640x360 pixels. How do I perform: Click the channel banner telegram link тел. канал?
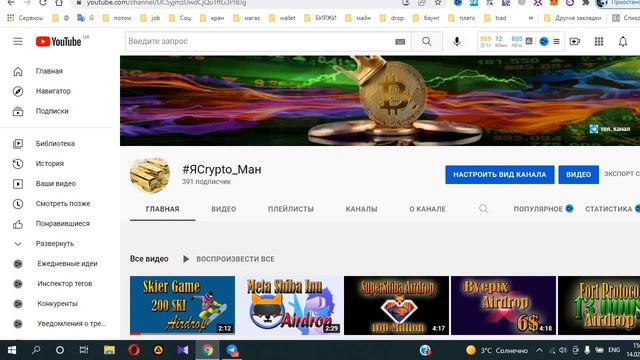[610, 129]
